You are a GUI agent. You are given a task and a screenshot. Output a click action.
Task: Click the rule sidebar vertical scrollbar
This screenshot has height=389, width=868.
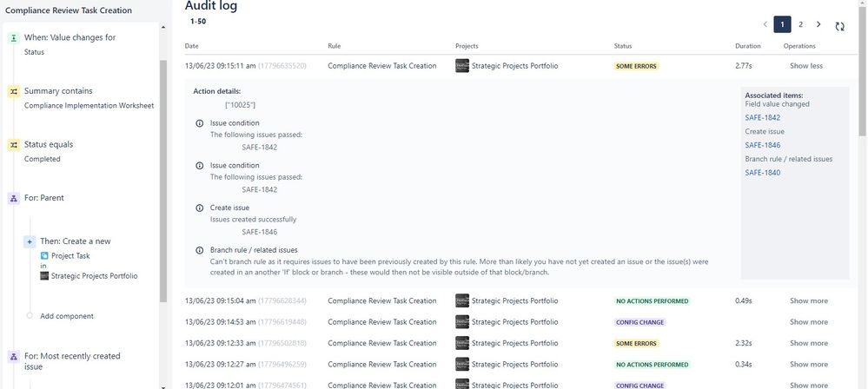pos(163,181)
